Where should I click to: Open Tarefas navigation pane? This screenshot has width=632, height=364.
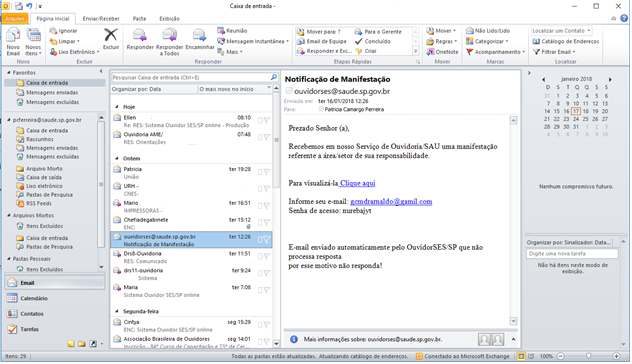(54, 329)
